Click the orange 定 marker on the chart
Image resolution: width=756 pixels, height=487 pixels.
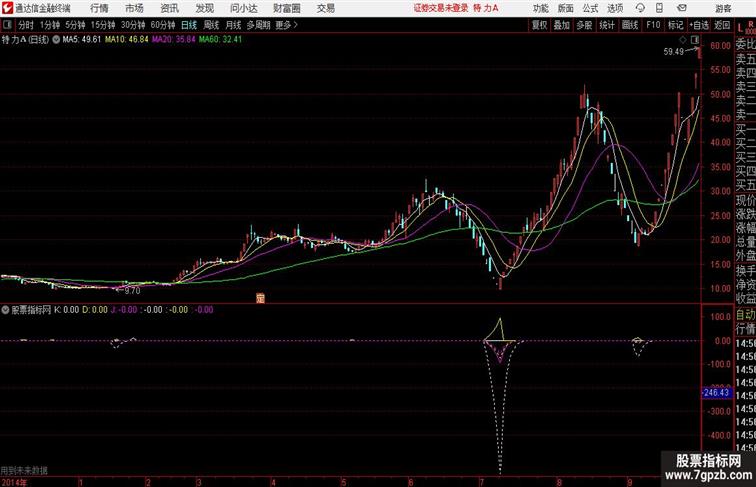[260, 298]
